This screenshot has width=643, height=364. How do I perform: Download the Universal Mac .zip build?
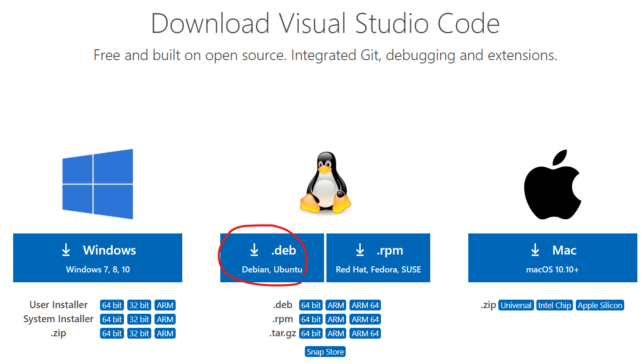pos(516,305)
